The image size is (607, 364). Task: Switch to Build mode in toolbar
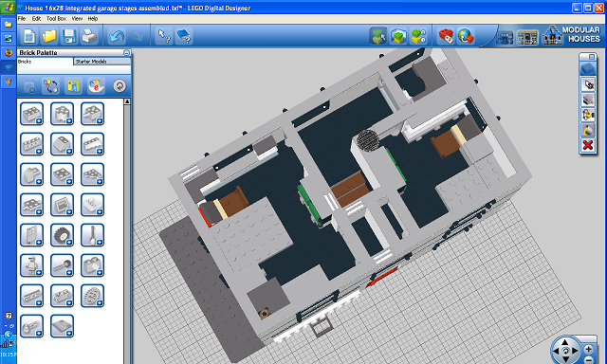pyautogui.click(x=377, y=36)
